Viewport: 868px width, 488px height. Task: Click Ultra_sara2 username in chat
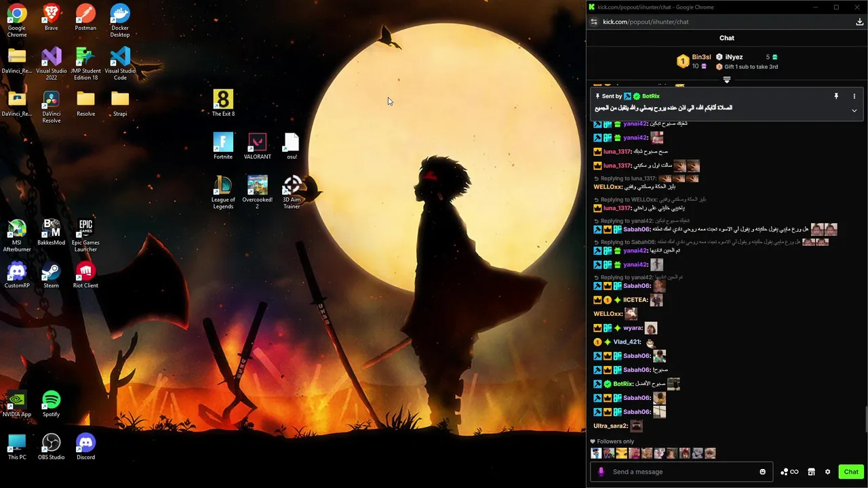tap(610, 426)
